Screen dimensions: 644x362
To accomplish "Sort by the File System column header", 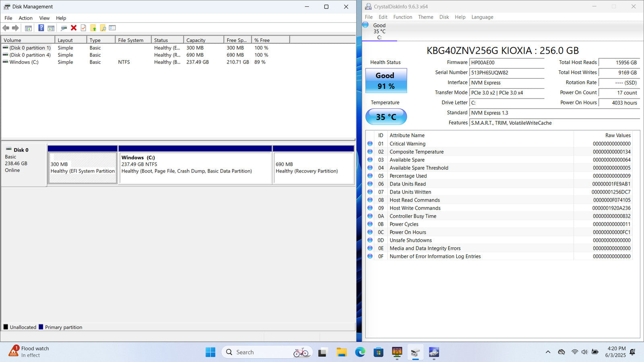I will (x=133, y=40).
